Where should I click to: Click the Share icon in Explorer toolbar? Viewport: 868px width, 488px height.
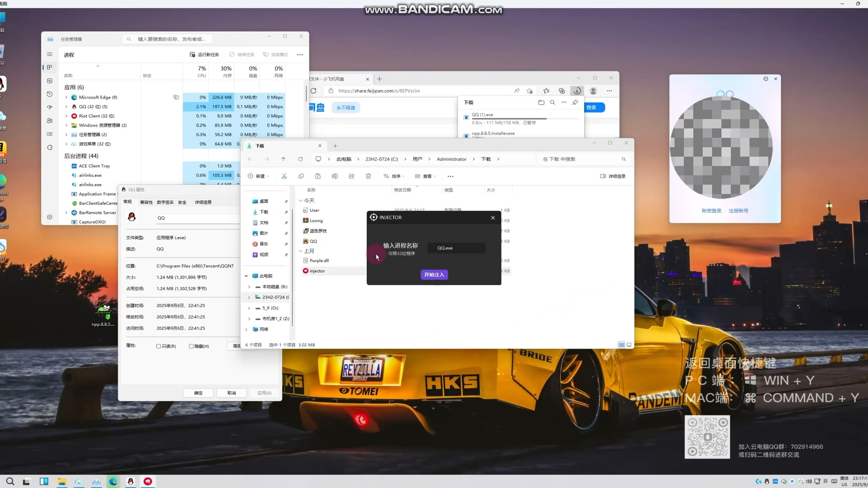tap(351, 176)
